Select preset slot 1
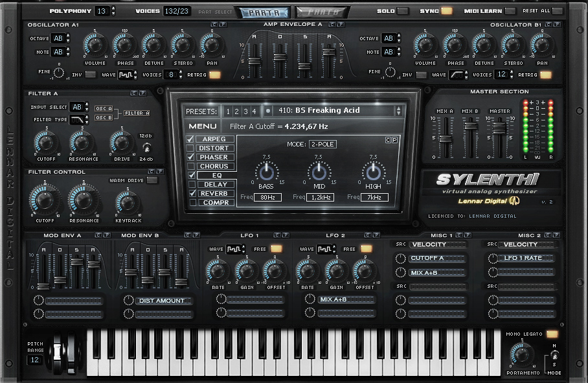 (228, 111)
